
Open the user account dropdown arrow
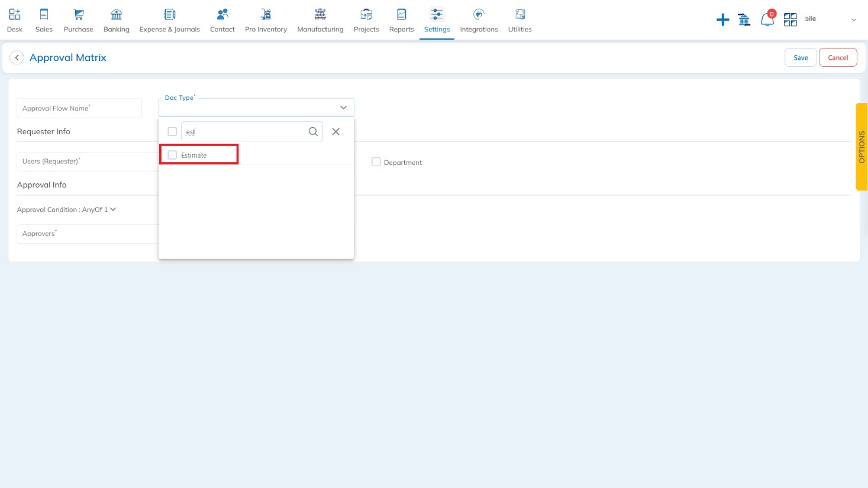(x=854, y=20)
